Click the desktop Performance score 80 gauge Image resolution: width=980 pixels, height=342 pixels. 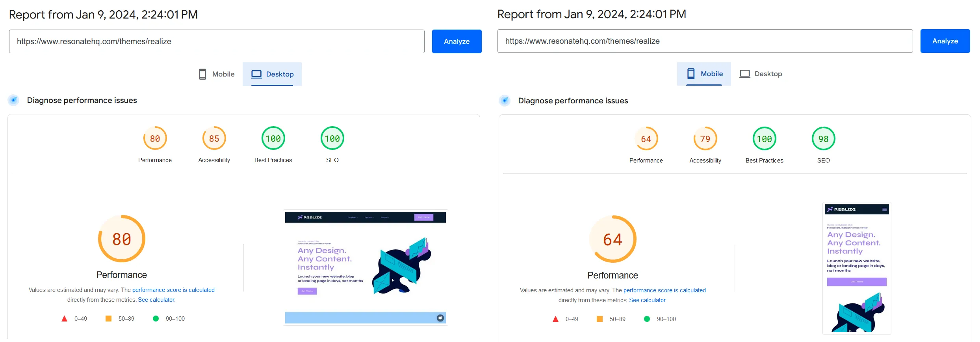(155, 138)
